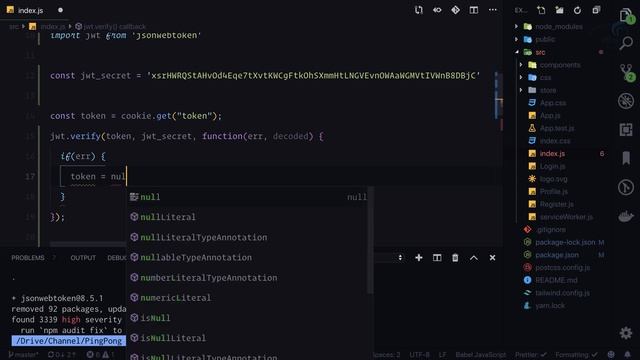Expand the css folder

(x=521, y=78)
